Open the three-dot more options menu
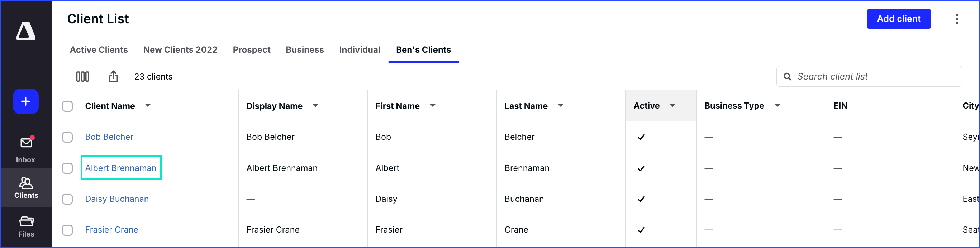 (956, 19)
